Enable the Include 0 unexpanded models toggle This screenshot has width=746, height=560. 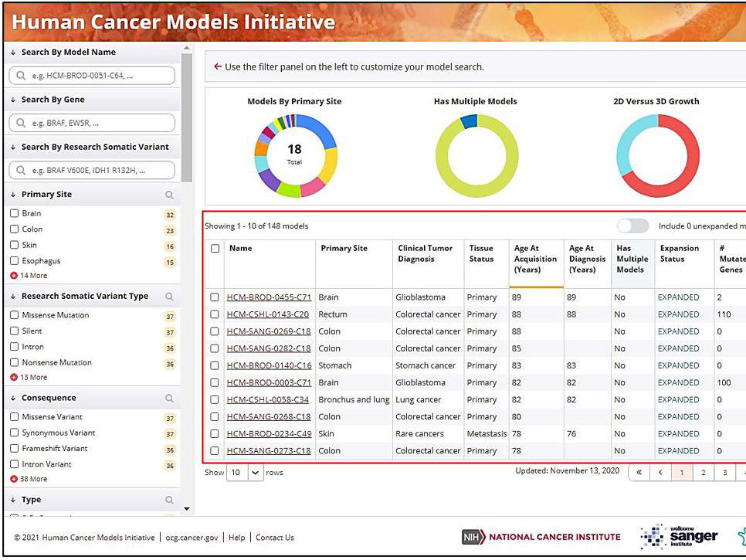point(632,226)
